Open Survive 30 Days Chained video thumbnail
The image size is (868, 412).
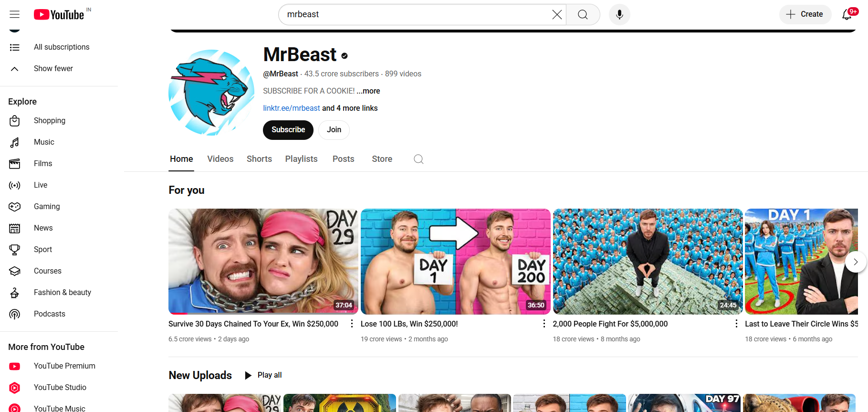coord(263,261)
